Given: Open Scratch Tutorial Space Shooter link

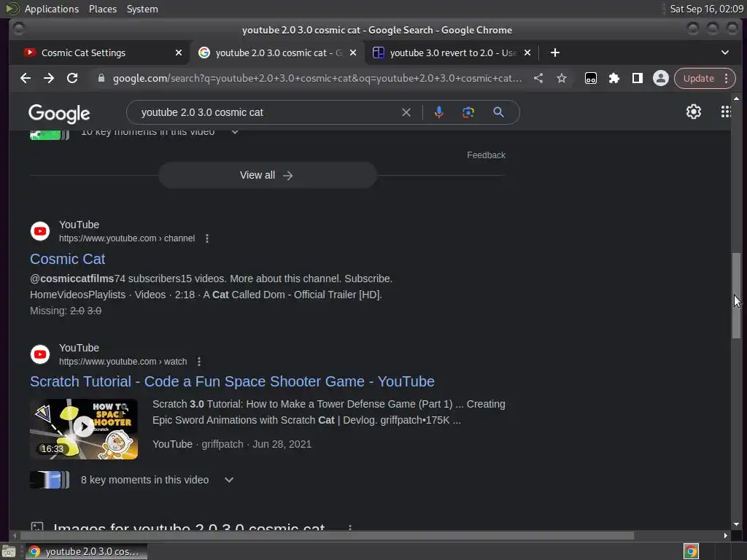Looking at the screenshot, I should click(x=232, y=381).
